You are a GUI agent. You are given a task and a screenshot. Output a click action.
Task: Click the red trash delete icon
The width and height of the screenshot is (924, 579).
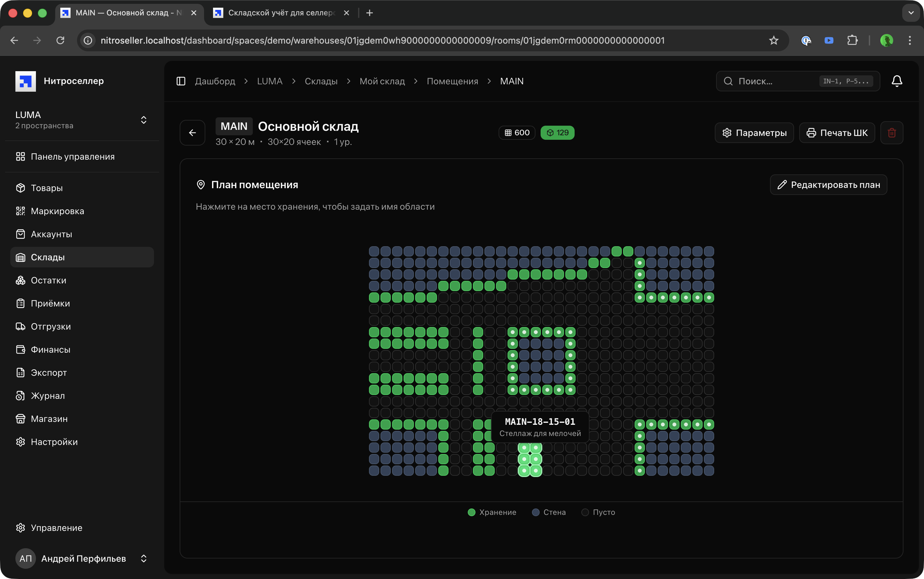pos(892,133)
